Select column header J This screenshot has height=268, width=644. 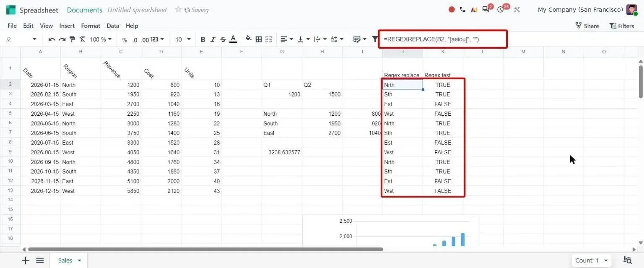(x=402, y=52)
